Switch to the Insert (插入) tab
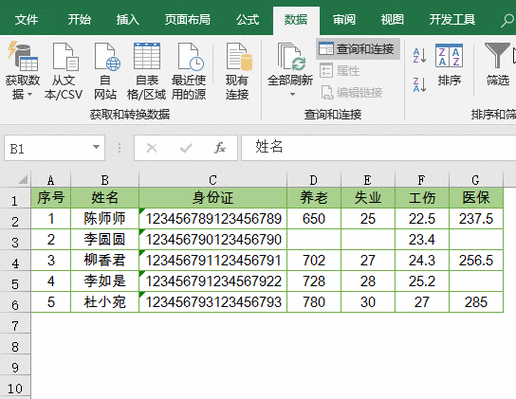516x399 pixels. click(128, 20)
